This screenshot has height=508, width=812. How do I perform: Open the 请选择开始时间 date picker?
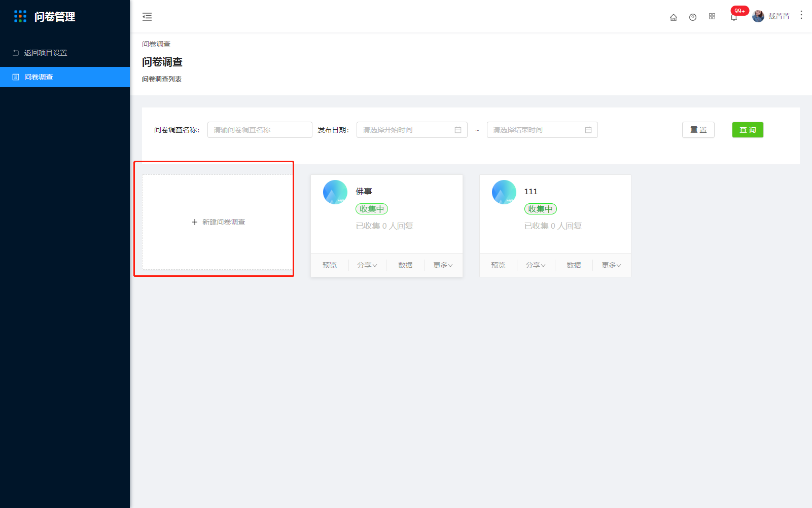[x=412, y=130]
